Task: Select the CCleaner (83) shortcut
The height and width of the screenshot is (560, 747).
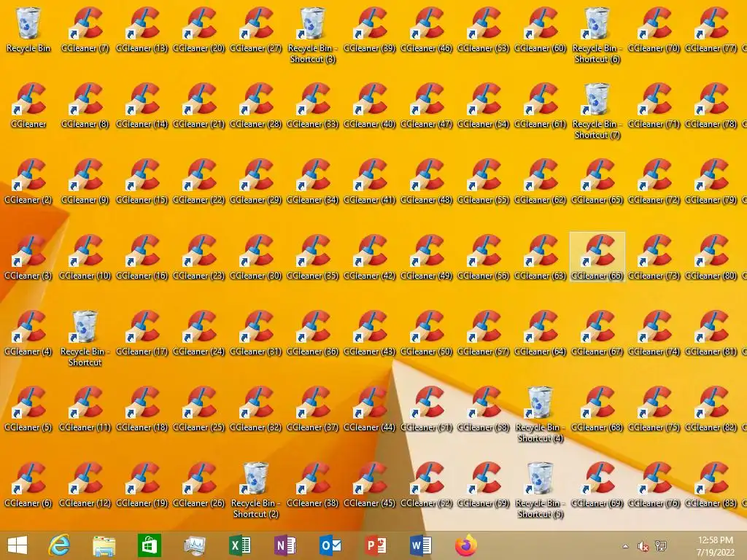Action: click(711, 484)
